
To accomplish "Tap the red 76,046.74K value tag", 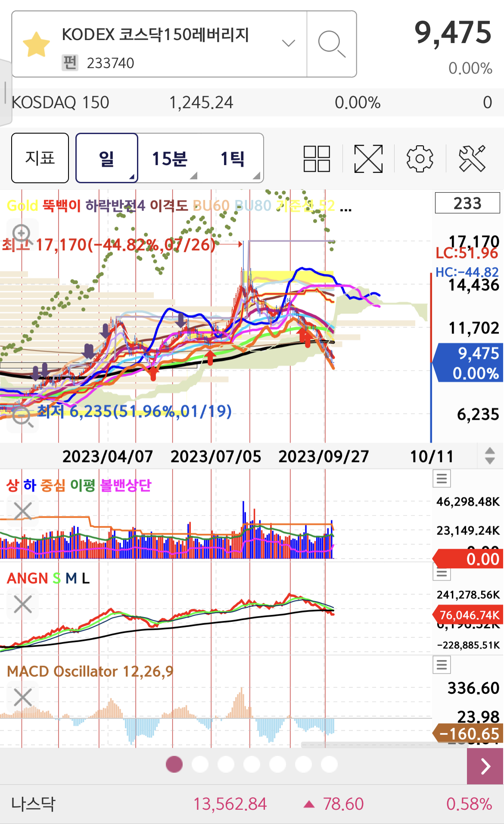I will pos(468,615).
